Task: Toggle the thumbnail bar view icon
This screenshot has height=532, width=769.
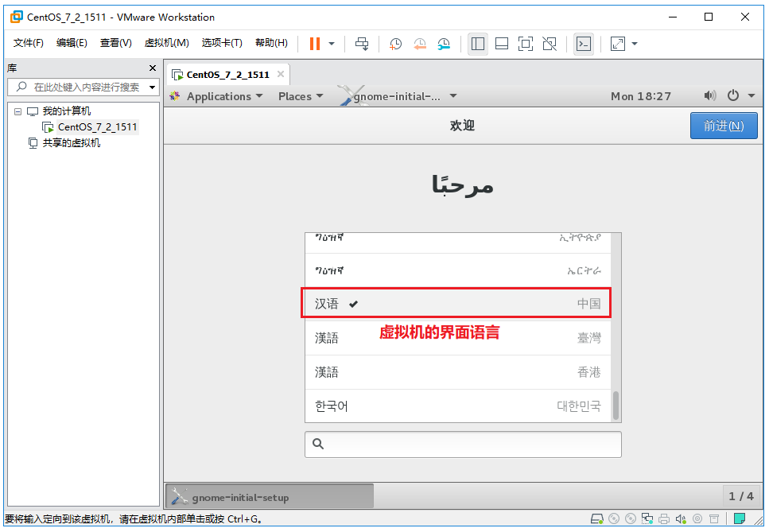Action: (502, 44)
